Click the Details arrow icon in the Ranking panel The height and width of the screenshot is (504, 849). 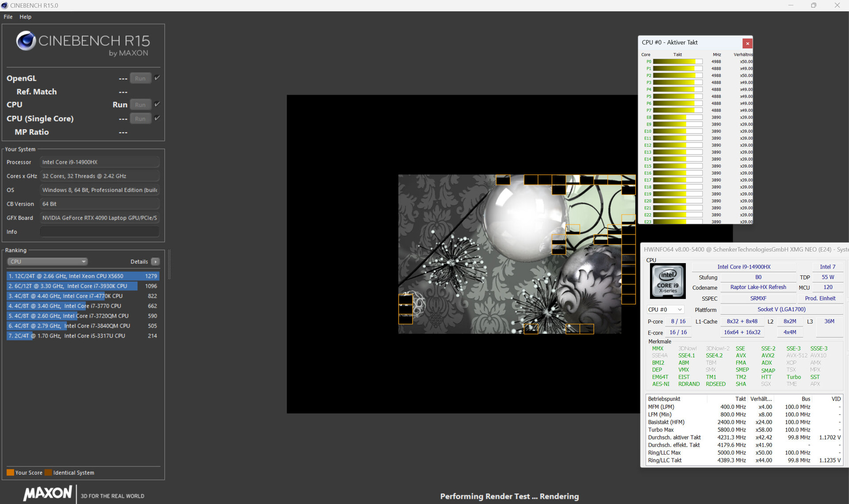[x=156, y=262]
